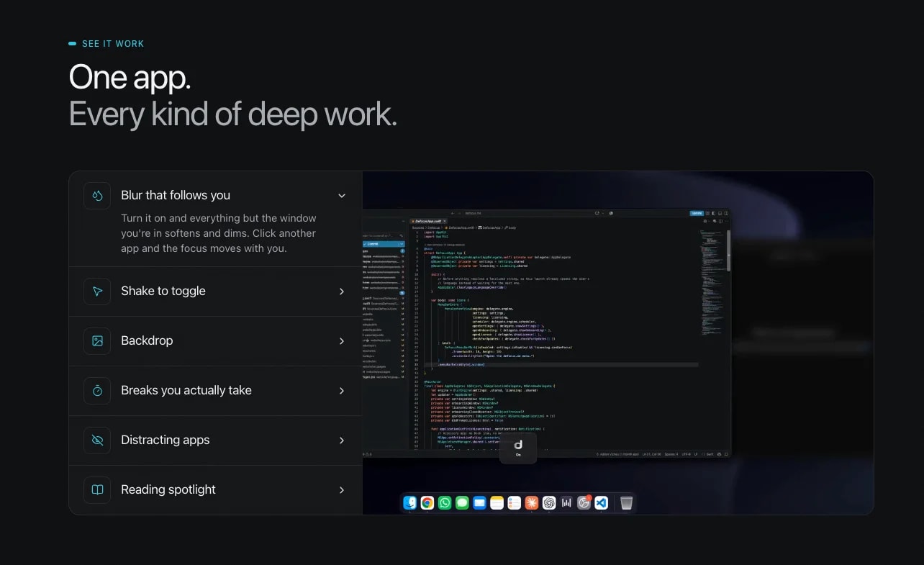
Task: Click the timer icon beside Breaks you actually take
Action: click(x=97, y=391)
